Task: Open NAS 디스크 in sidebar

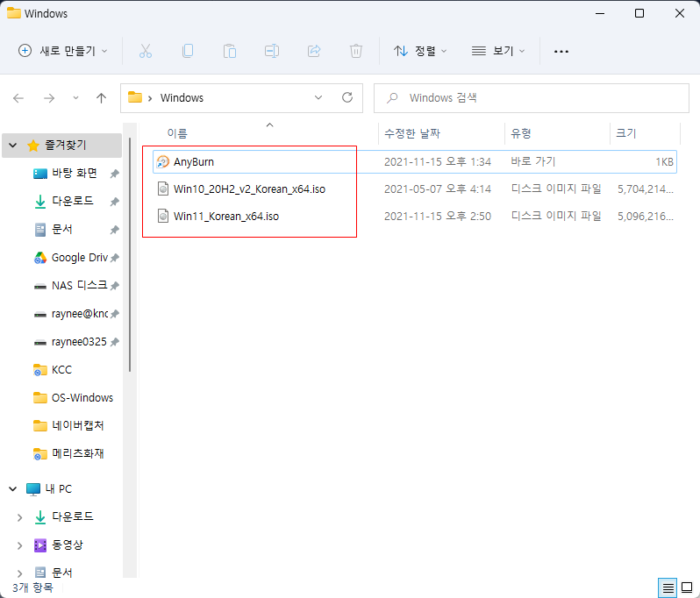Action: click(x=80, y=286)
